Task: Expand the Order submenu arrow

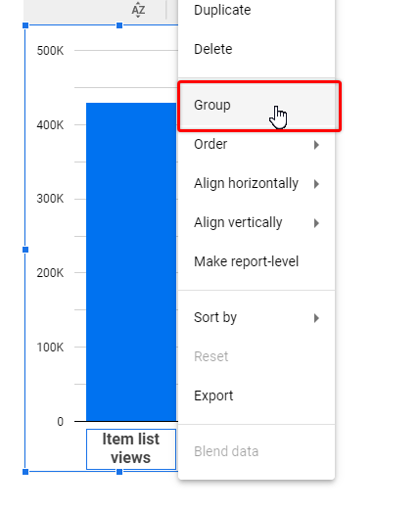Action: [316, 145]
